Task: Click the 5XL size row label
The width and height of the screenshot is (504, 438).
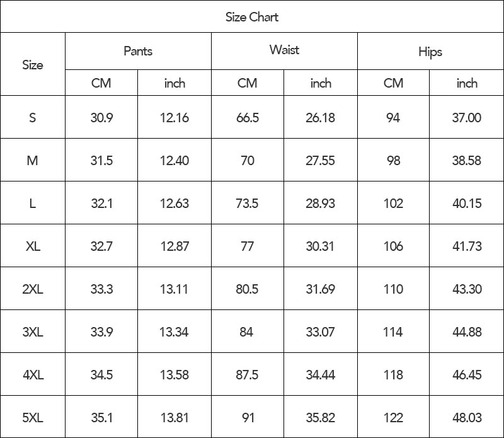Action: [x=33, y=417]
